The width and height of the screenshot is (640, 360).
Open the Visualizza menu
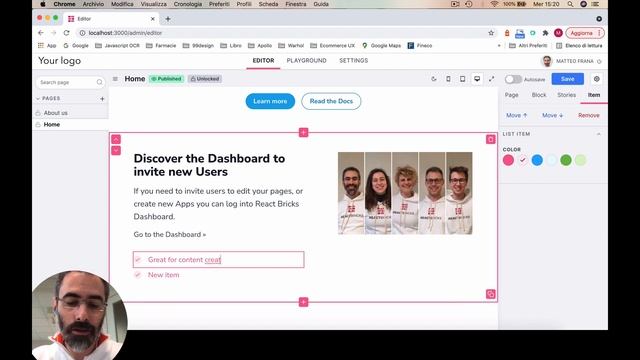[x=153, y=4]
